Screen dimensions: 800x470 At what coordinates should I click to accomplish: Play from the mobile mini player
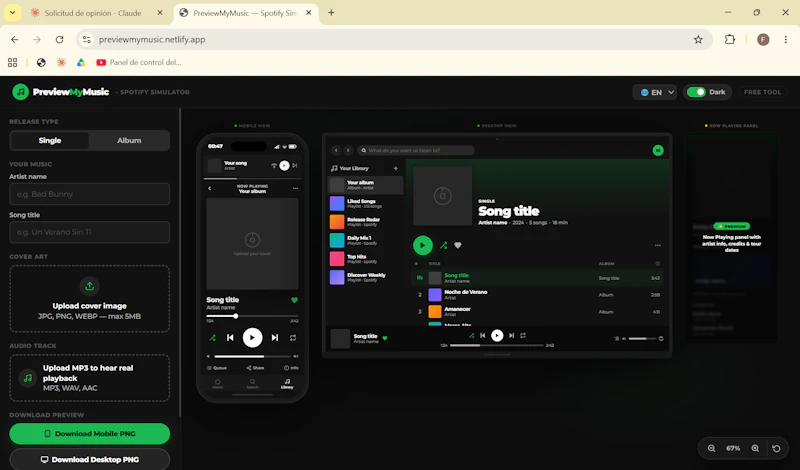click(284, 165)
